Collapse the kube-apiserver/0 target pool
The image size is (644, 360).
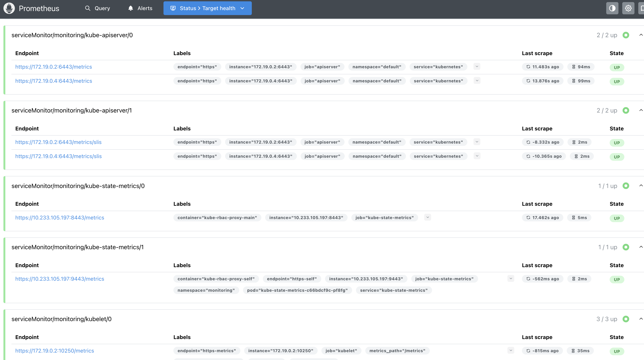641,35
